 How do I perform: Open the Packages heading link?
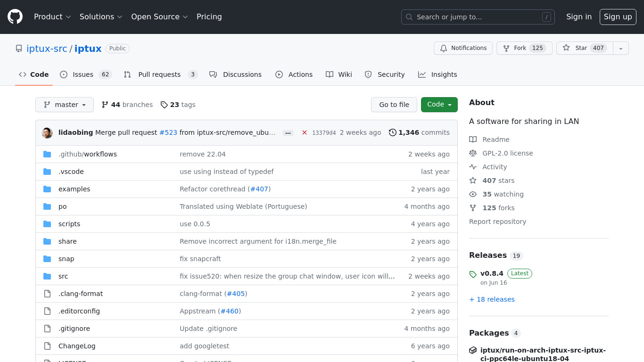point(495,333)
